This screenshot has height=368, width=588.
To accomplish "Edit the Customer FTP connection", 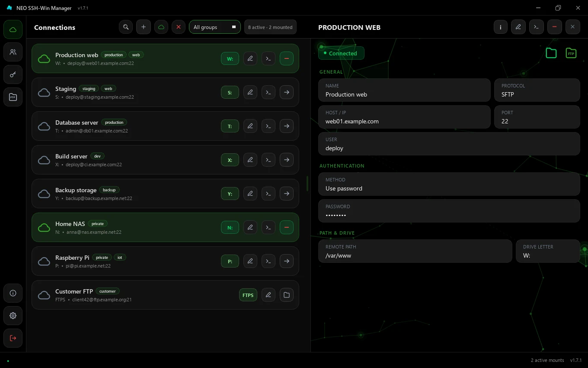I will [268, 295].
